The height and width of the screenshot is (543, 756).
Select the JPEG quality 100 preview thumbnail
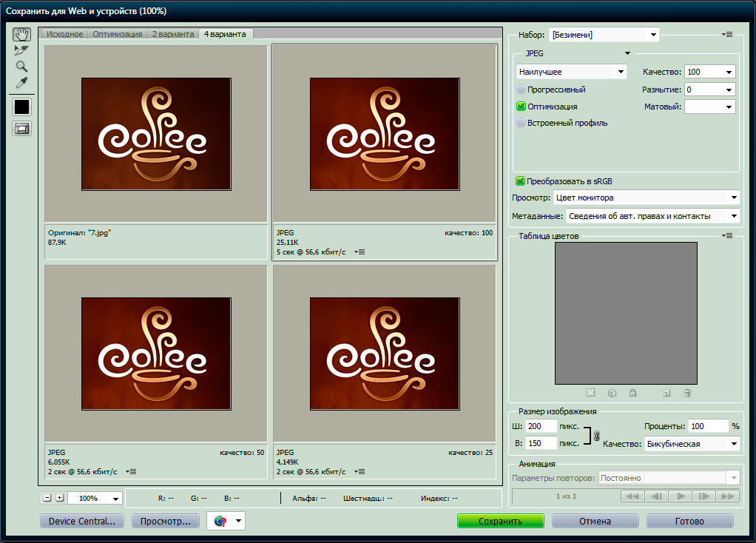tap(385, 134)
